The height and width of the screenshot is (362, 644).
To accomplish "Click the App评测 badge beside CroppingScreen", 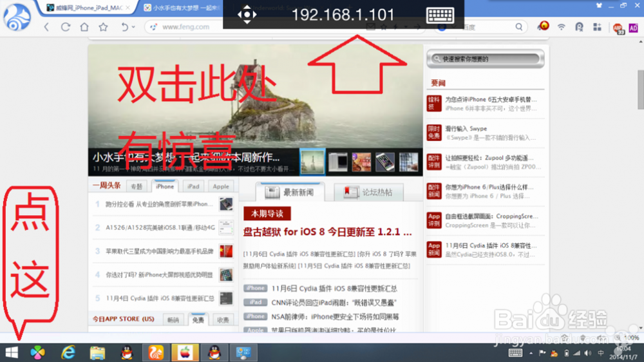I will tap(434, 220).
